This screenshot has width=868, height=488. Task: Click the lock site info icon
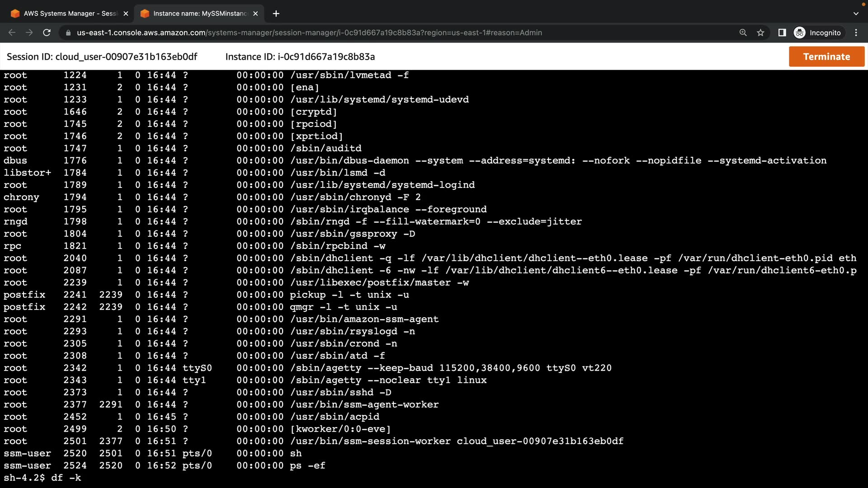click(x=68, y=33)
